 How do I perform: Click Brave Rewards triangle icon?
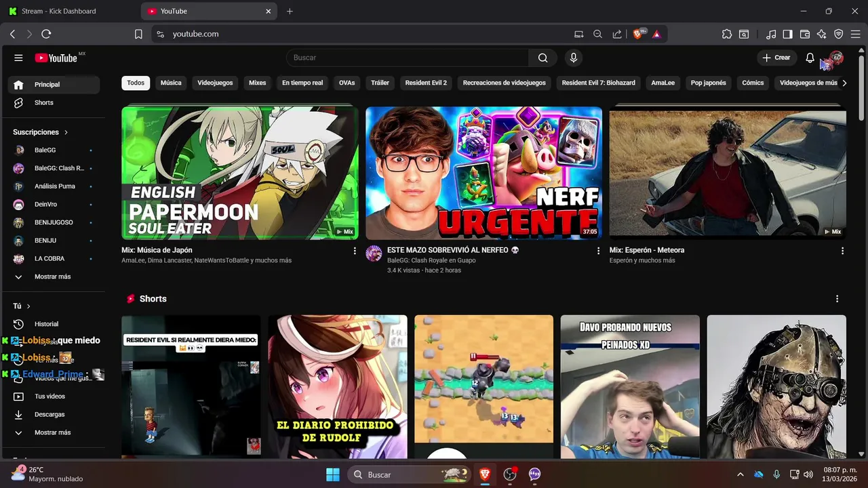656,34
